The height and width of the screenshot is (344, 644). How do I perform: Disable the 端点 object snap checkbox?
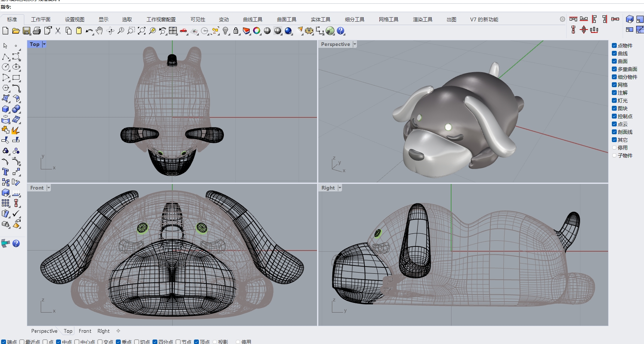point(4,342)
